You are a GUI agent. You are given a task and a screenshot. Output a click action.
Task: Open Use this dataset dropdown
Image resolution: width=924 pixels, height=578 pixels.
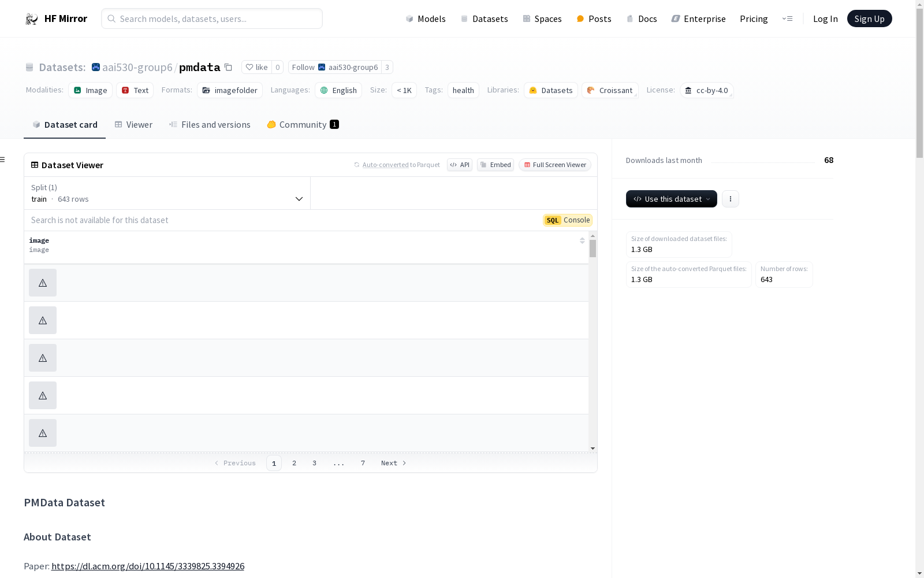(672, 199)
